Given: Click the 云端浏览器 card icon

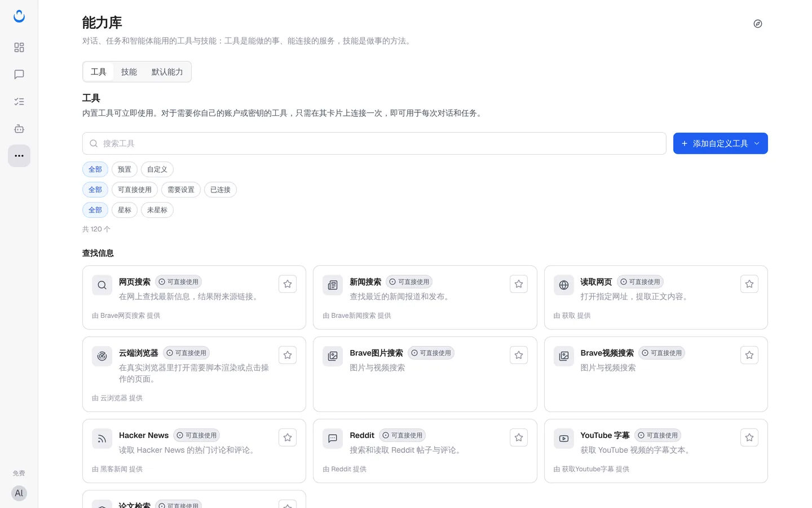Looking at the screenshot, I should 102,356.
